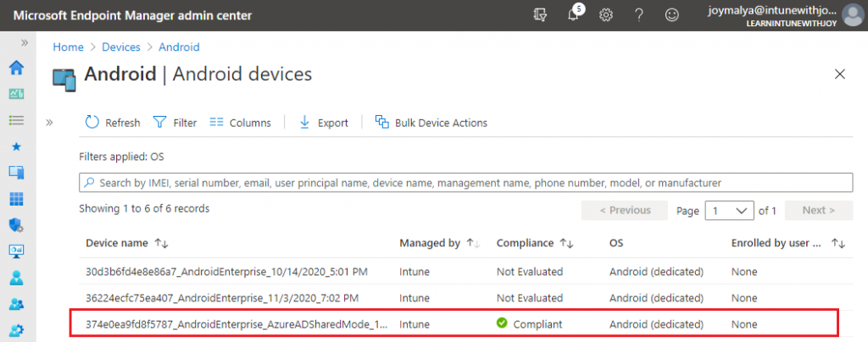Open the Home icon in sidebar
The height and width of the screenshot is (342, 868).
tap(17, 68)
